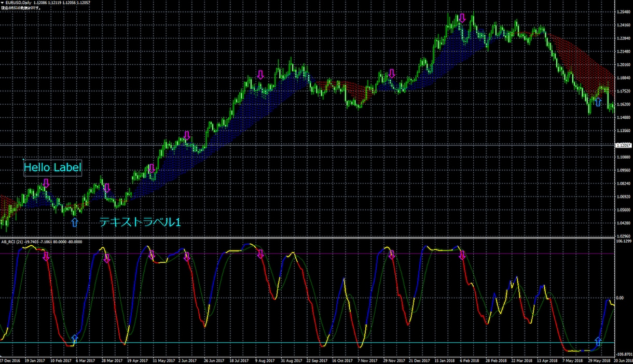
Task: Click the 0.00 indicator scale value
Action: click(620, 298)
